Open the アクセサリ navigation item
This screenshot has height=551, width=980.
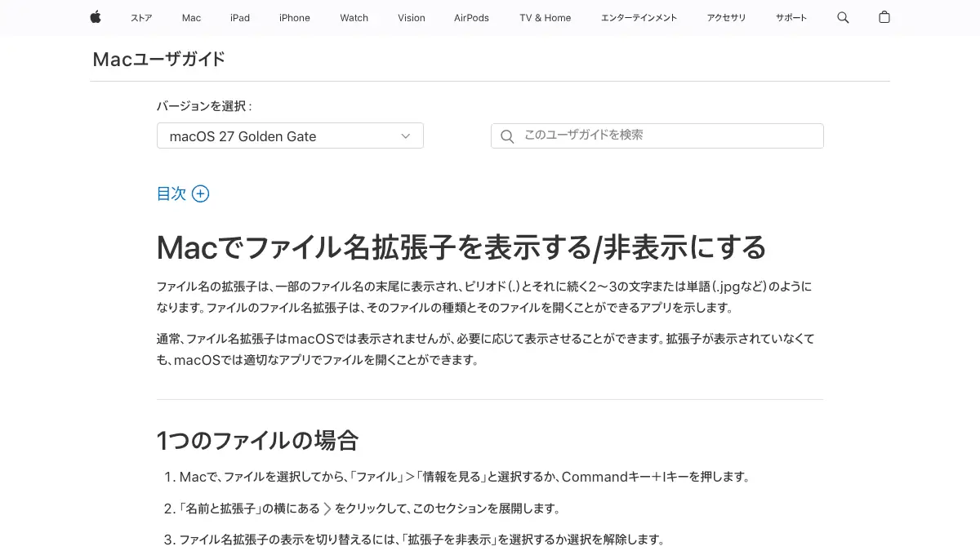point(726,18)
